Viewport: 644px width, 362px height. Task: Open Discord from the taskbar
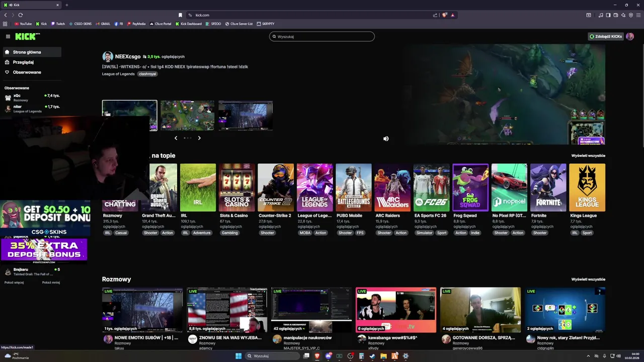328,356
